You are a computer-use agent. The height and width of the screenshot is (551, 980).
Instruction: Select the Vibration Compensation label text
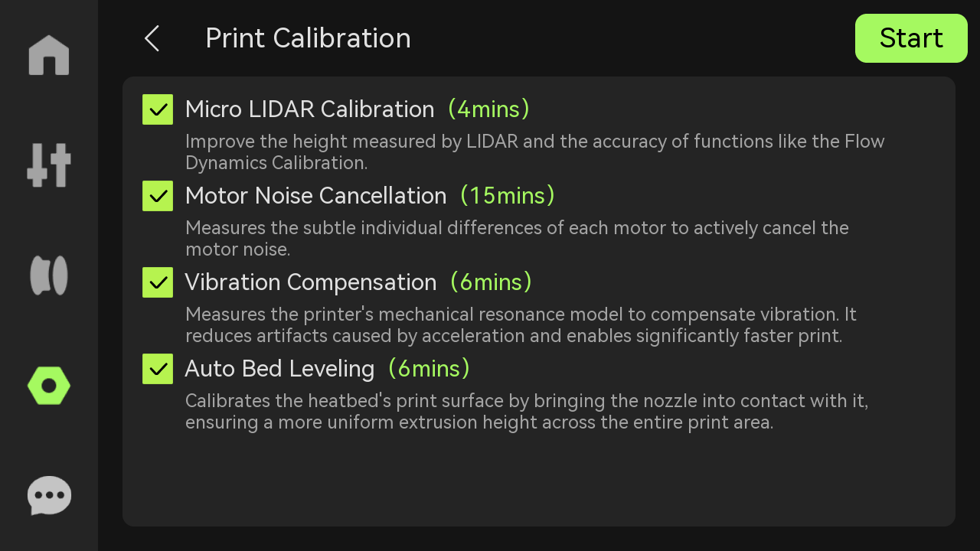(x=311, y=282)
